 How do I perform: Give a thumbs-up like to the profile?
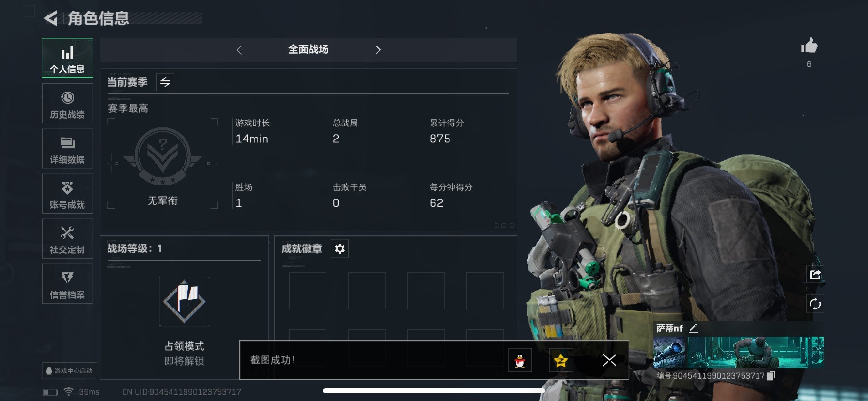point(809,46)
